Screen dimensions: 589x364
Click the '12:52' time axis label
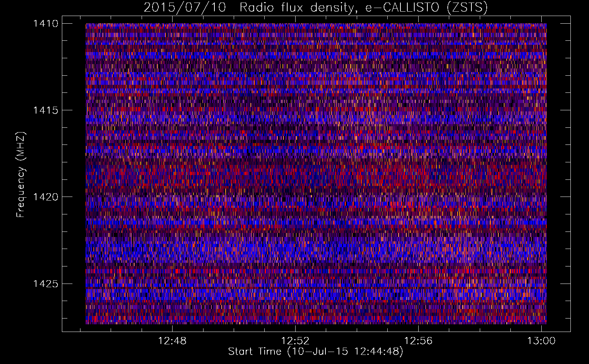point(295,341)
